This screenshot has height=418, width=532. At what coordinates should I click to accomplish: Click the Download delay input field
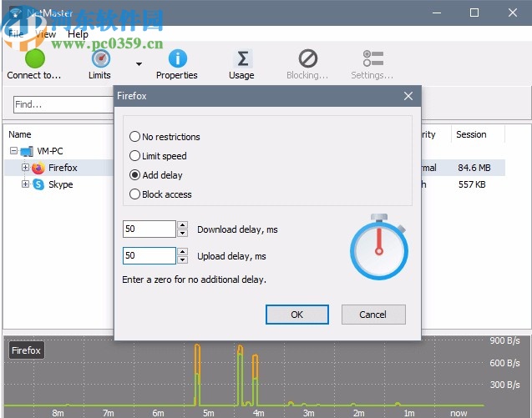click(149, 229)
